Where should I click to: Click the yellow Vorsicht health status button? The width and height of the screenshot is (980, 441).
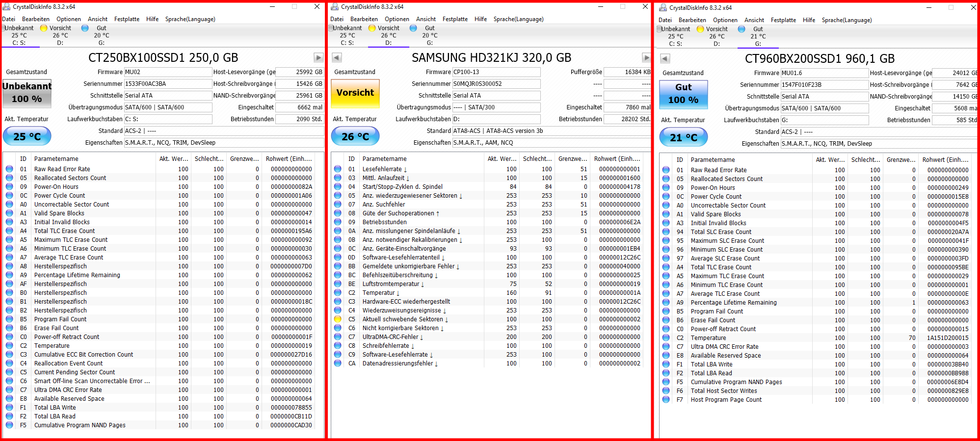[x=355, y=93]
